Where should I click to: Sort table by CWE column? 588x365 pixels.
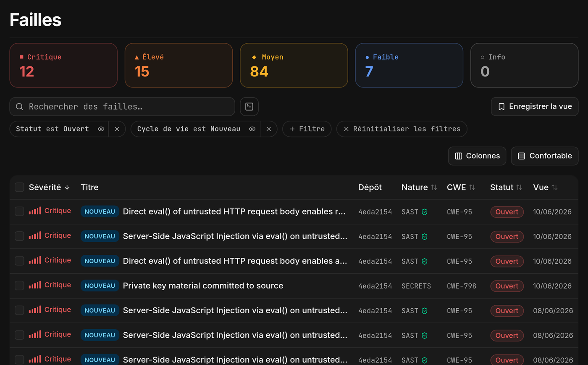pyautogui.click(x=461, y=188)
